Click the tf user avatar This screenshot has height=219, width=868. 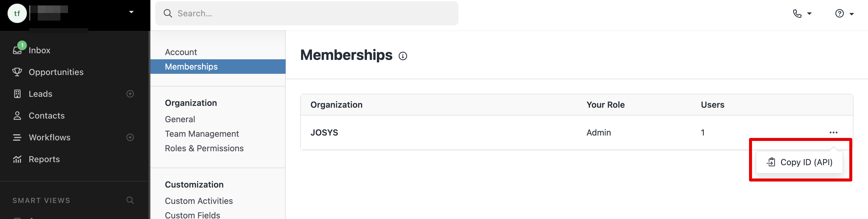coord(17,14)
